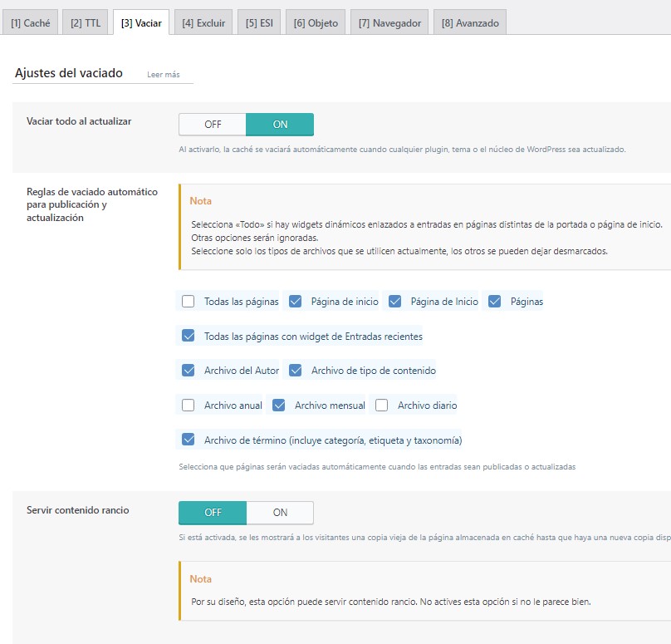Image resolution: width=671 pixels, height=644 pixels.
Task: Toggle 'Archivo de tipo de contenido' checkbox
Action: 296,371
